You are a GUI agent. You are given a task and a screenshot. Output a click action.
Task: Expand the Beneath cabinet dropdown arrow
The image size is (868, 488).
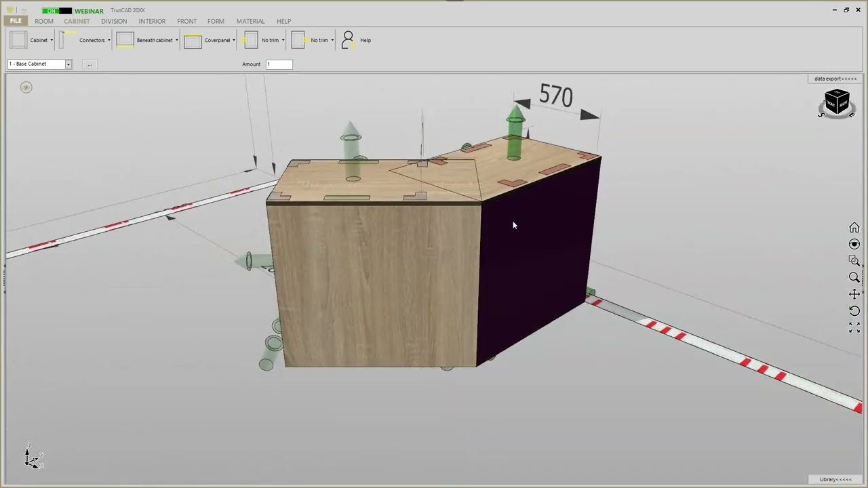[176, 41]
